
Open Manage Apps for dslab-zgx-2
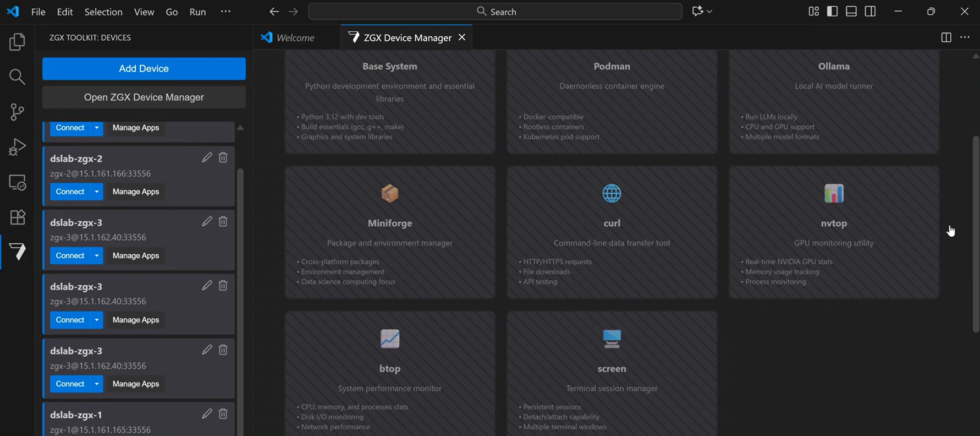[136, 192]
